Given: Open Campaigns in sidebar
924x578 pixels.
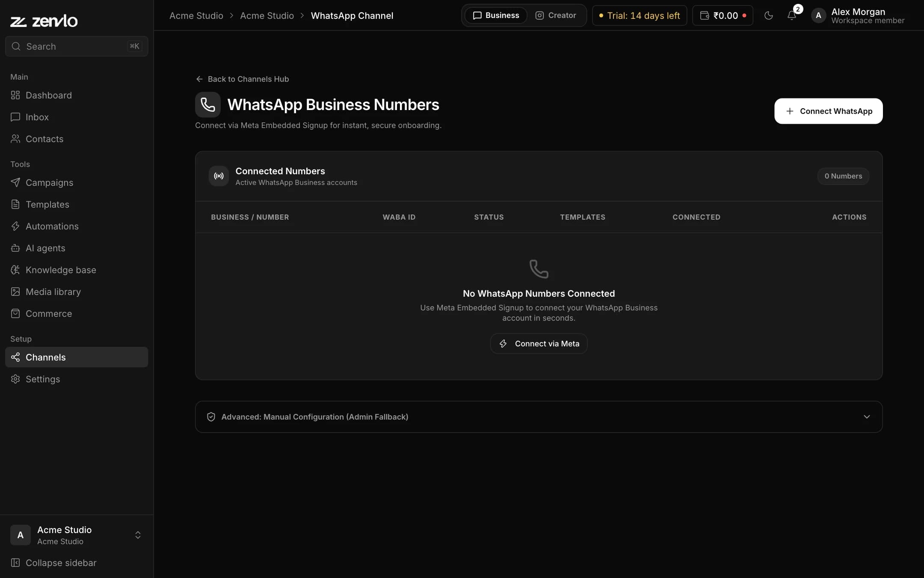Looking at the screenshot, I should 77,182.
